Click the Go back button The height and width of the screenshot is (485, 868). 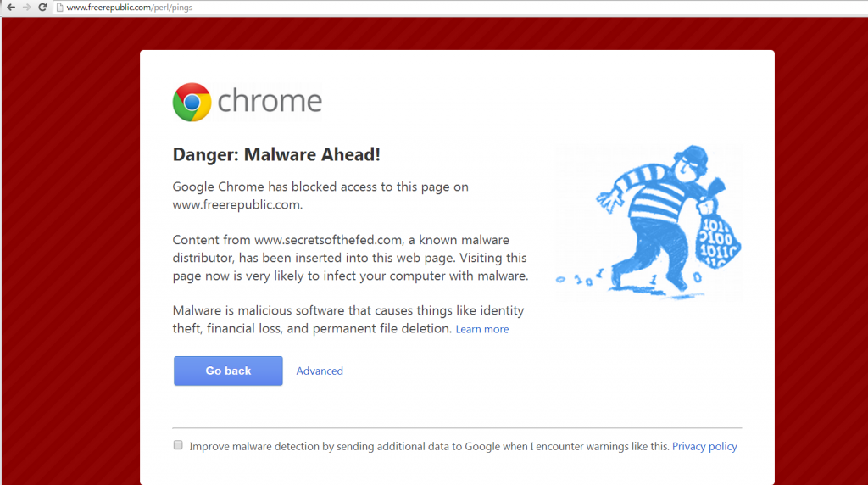(228, 371)
